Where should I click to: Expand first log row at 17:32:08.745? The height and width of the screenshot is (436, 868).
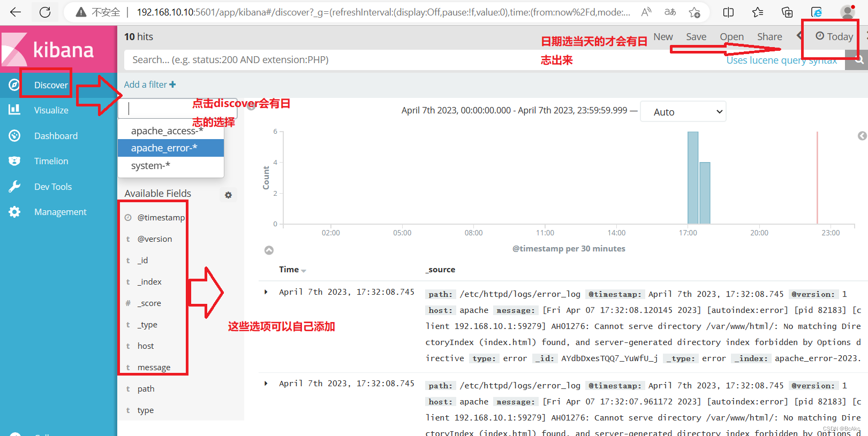266,292
